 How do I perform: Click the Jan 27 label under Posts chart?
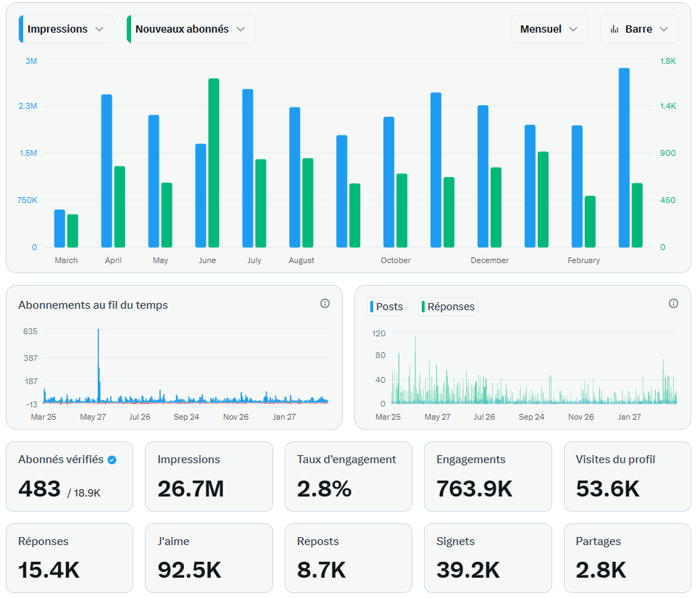point(630,417)
